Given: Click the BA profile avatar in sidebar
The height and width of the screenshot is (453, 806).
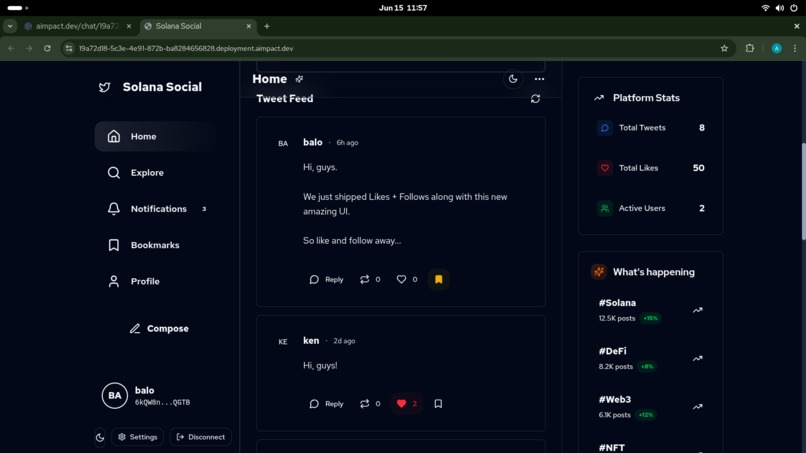Looking at the screenshot, I should (115, 395).
